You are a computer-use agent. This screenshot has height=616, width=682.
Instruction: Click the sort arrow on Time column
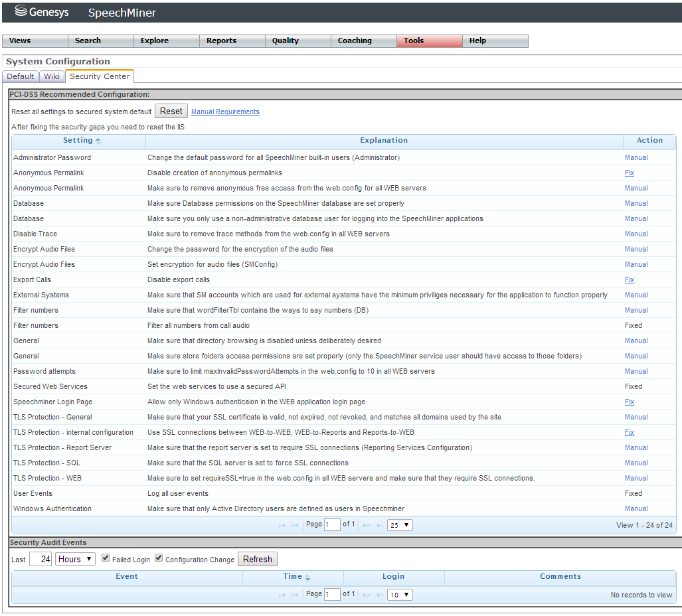click(x=307, y=577)
